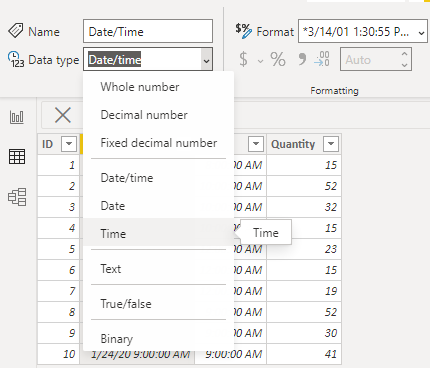Expand the Data type dropdown arrow

pos(207,59)
